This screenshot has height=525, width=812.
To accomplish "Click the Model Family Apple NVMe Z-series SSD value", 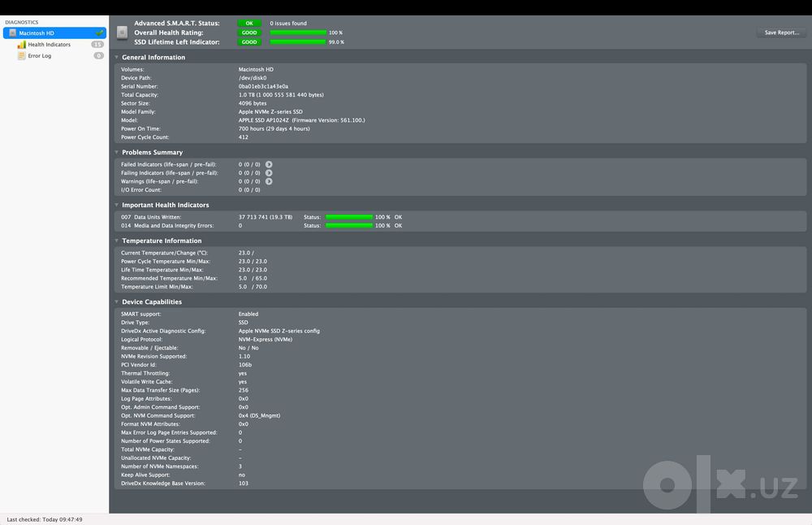I will click(x=270, y=112).
